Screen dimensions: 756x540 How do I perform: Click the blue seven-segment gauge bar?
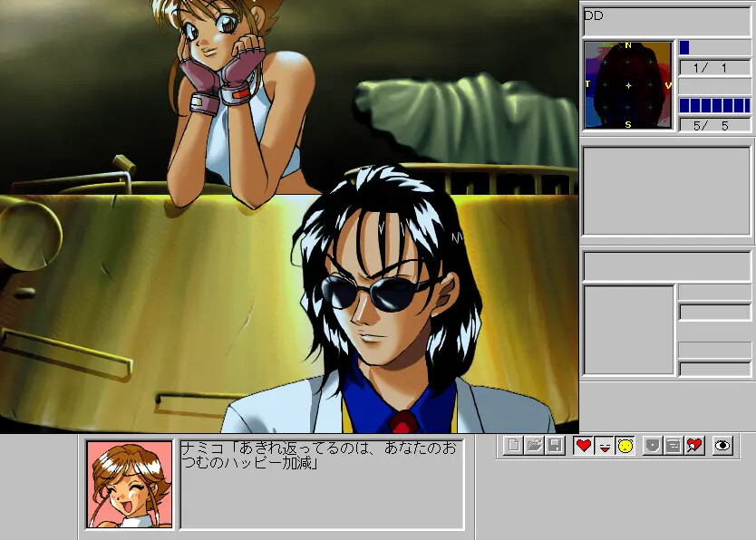click(714, 105)
